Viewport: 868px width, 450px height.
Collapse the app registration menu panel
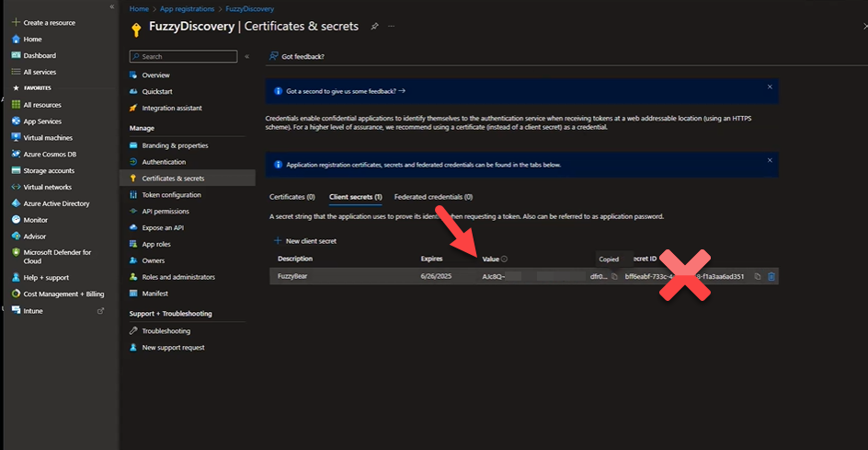click(x=246, y=56)
